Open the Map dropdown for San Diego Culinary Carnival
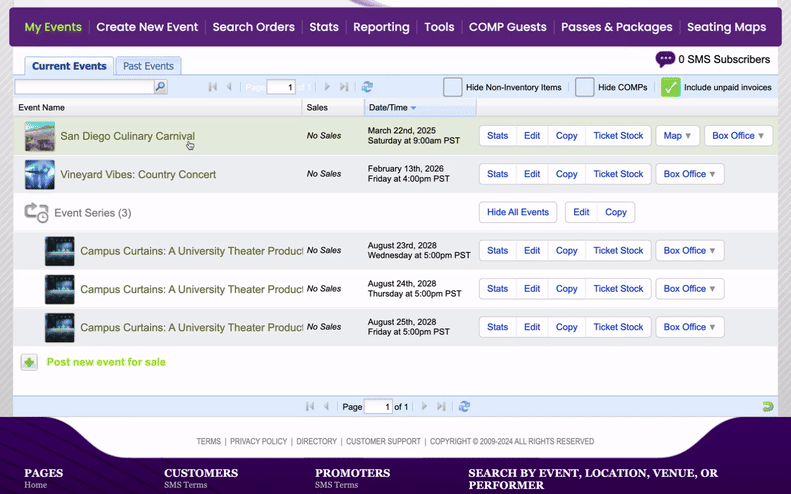 click(x=677, y=136)
